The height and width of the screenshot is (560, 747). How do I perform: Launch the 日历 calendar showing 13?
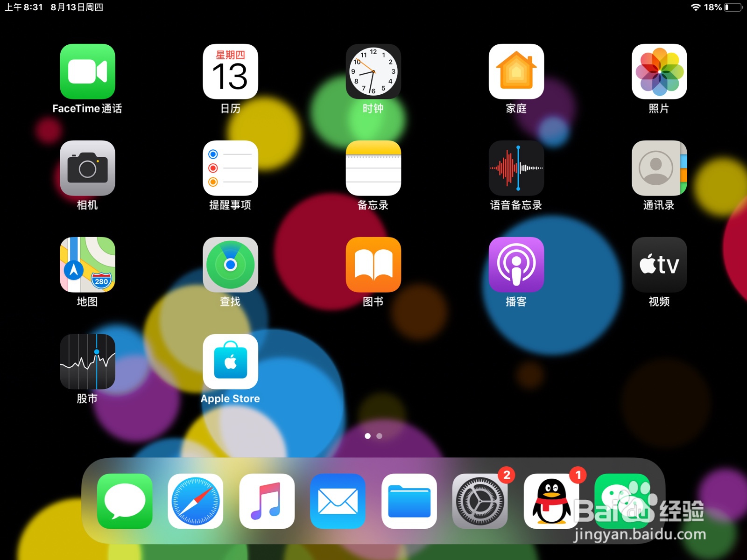coord(231,72)
